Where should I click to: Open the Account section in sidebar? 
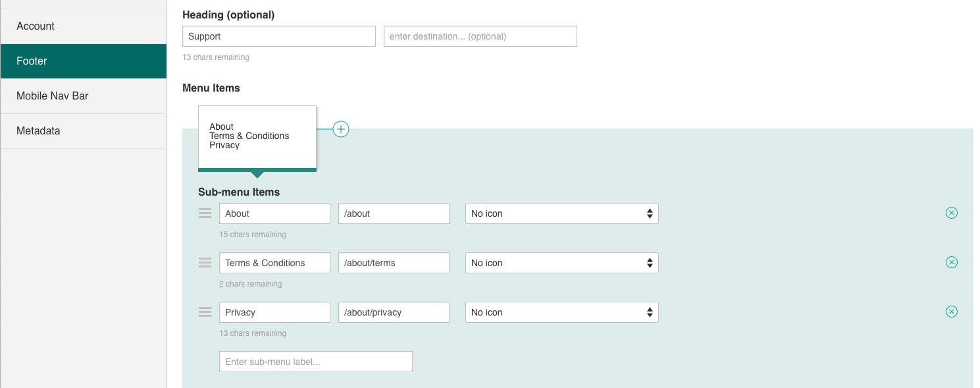[83, 26]
